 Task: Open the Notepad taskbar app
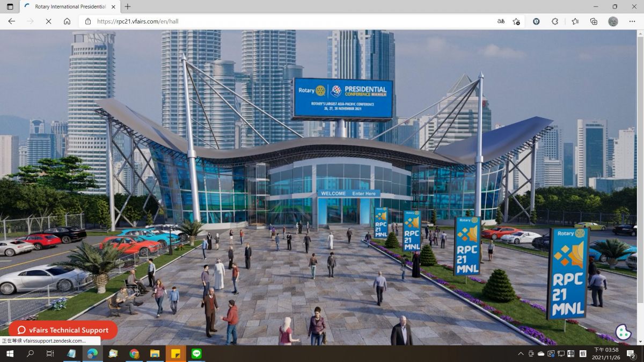coord(71,353)
